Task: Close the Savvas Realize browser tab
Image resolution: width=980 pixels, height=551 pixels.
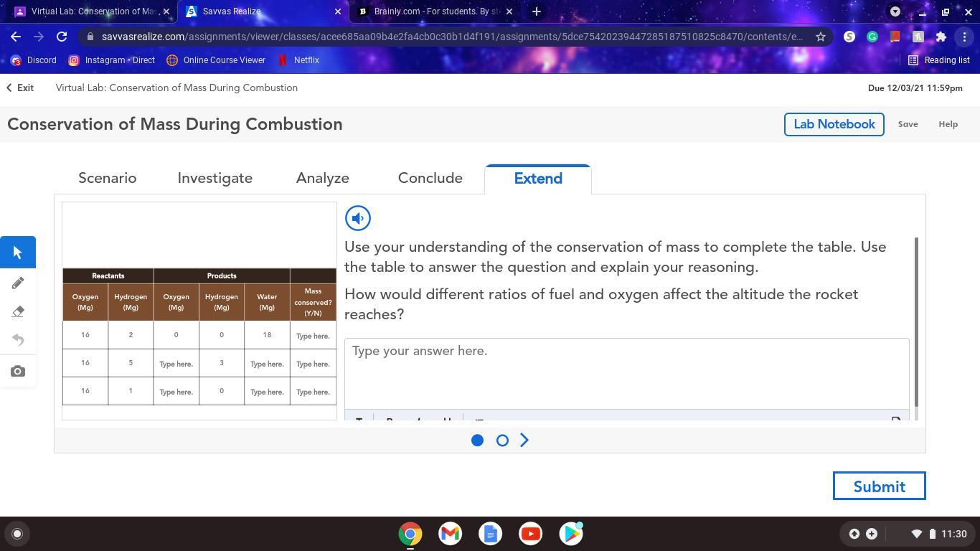Action: tap(338, 11)
